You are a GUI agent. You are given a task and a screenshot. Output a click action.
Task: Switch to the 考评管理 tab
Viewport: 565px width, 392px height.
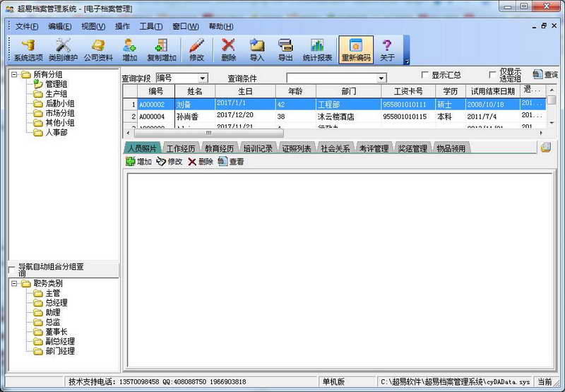point(374,148)
